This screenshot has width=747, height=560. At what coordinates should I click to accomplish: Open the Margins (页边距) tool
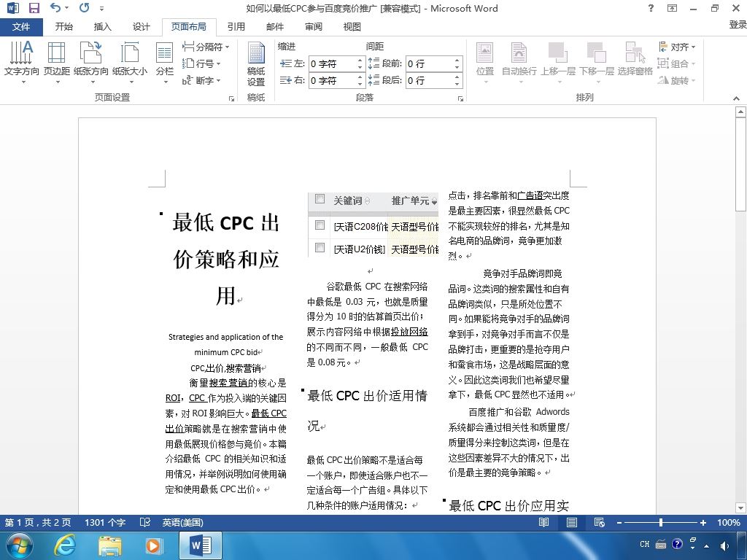pos(57,63)
